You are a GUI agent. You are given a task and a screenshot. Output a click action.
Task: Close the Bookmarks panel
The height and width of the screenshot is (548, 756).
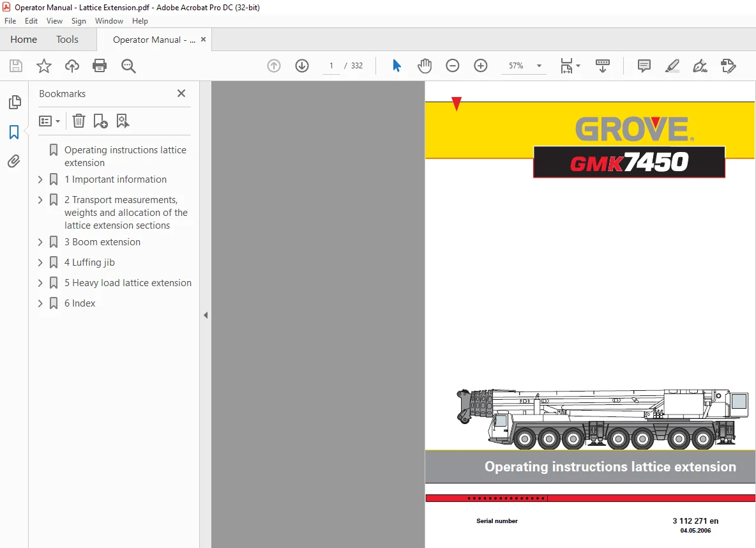[181, 93]
